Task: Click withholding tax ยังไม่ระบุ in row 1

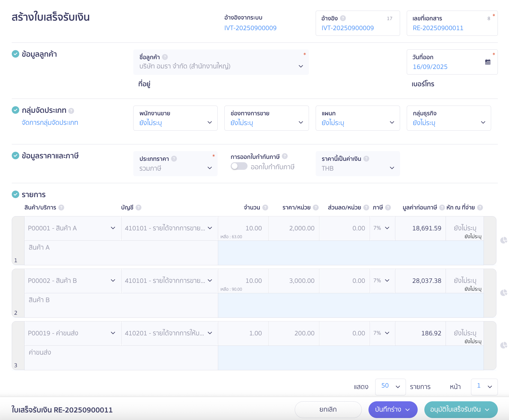Action: (465, 228)
